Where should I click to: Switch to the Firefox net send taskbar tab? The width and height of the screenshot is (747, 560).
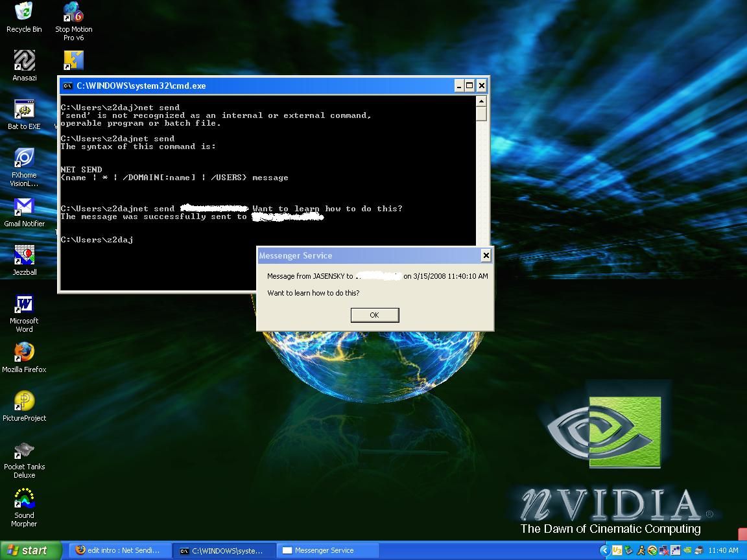pyautogui.click(x=120, y=550)
